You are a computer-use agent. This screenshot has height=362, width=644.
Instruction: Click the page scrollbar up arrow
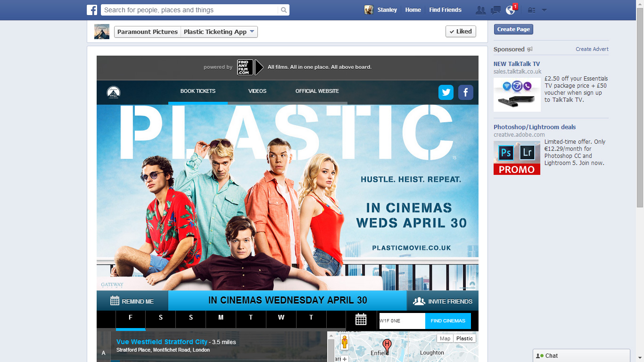point(640,4)
